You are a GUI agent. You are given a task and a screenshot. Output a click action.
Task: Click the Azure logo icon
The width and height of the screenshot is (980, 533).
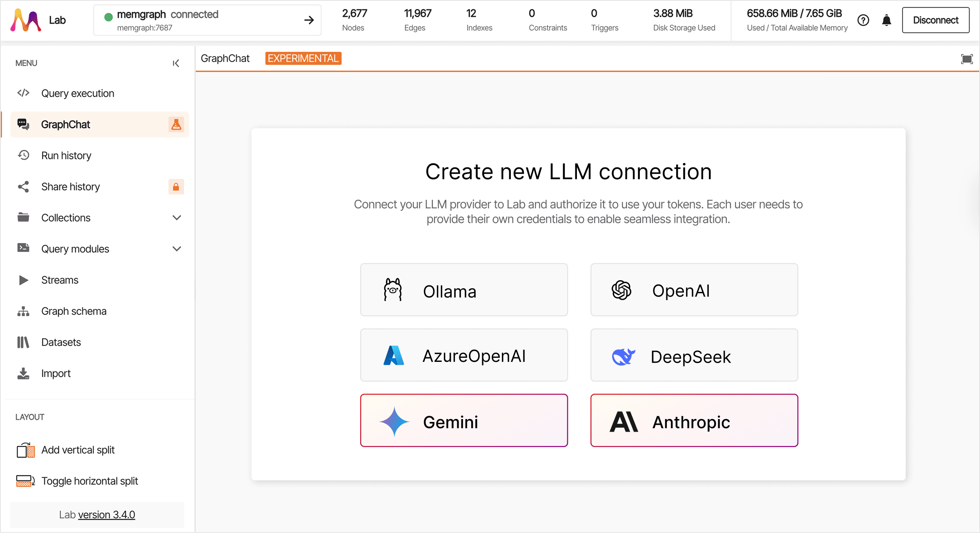(x=394, y=355)
